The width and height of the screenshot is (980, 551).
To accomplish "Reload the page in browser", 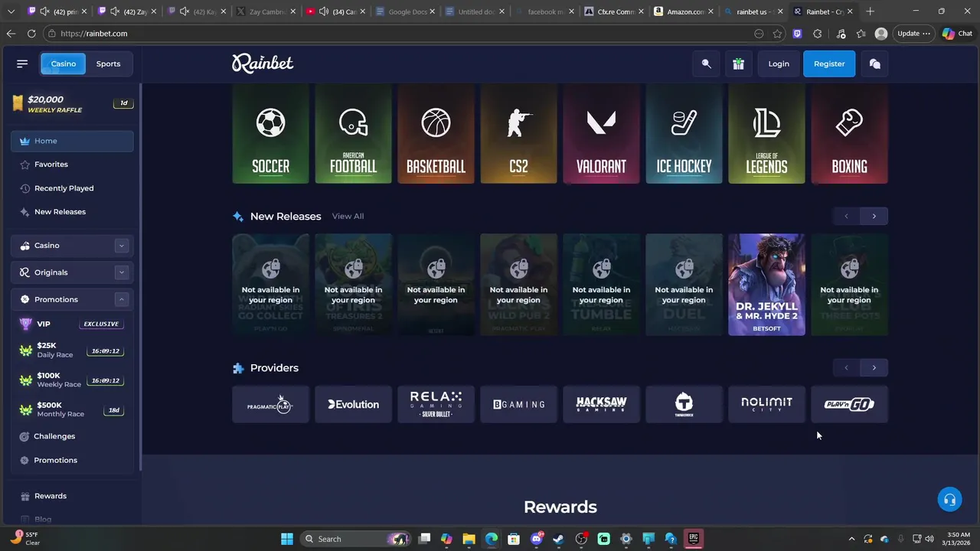I will (x=31, y=34).
